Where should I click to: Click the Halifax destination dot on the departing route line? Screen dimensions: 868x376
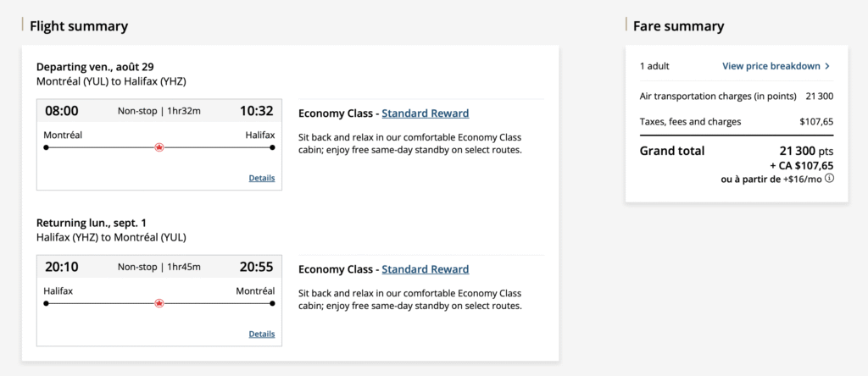272,147
